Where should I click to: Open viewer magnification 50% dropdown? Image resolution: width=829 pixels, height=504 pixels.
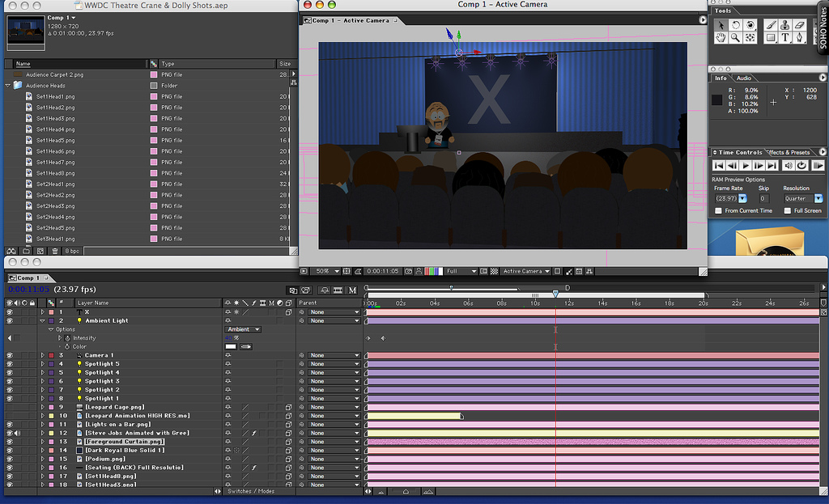point(325,272)
